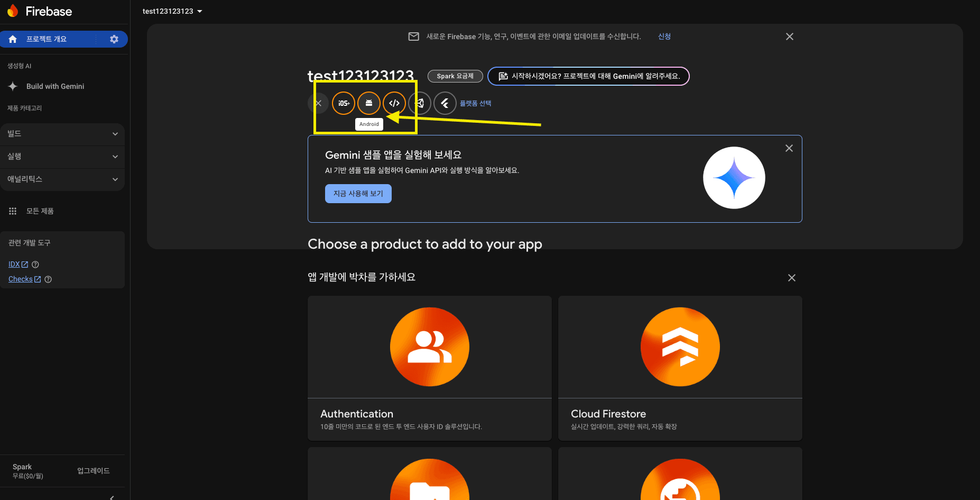Viewport: 980px width, 500px height.
Task: Open the Checks link
Action: [x=25, y=279]
